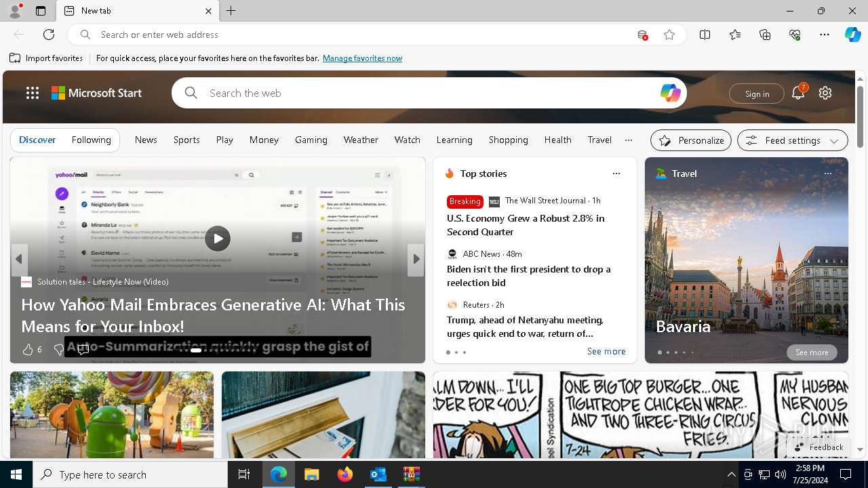The height and width of the screenshot is (488, 868).
Task: Open the News category
Action: (x=146, y=140)
